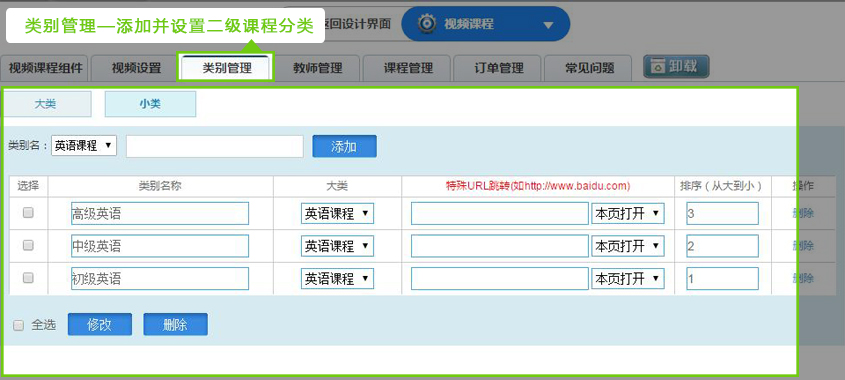Click the 特殊URL跳转 column header
Image resolution: width=845 pixels, height=380 pixels.
click(538, 186)
